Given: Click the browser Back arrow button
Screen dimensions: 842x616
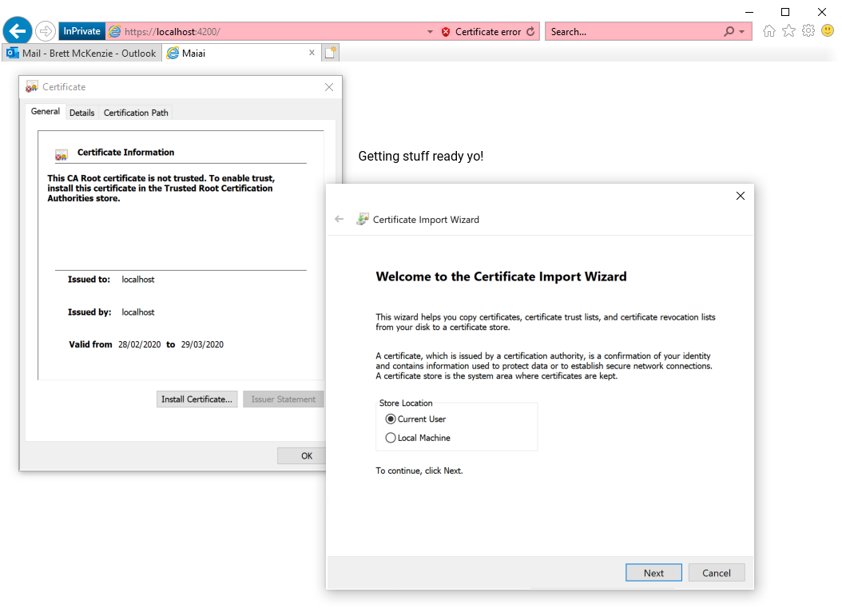Looking at the screenshot, I should click(18, 31).
